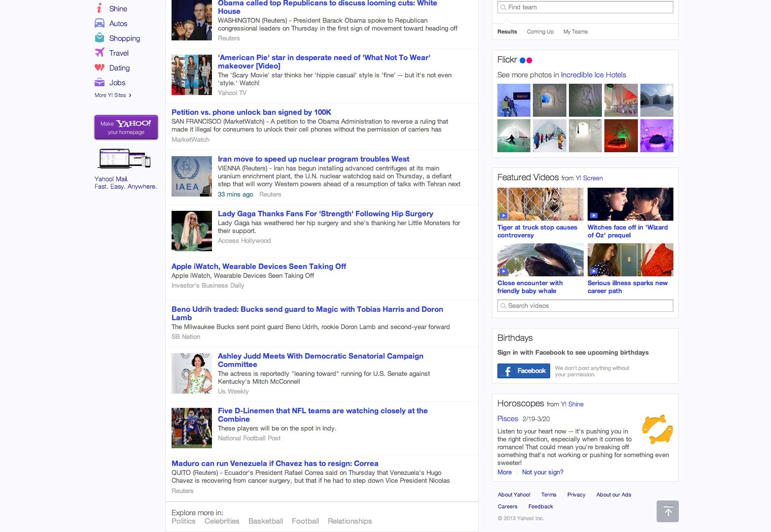Switch to the Results tab
Screen dimensions: 771x532
507,32
